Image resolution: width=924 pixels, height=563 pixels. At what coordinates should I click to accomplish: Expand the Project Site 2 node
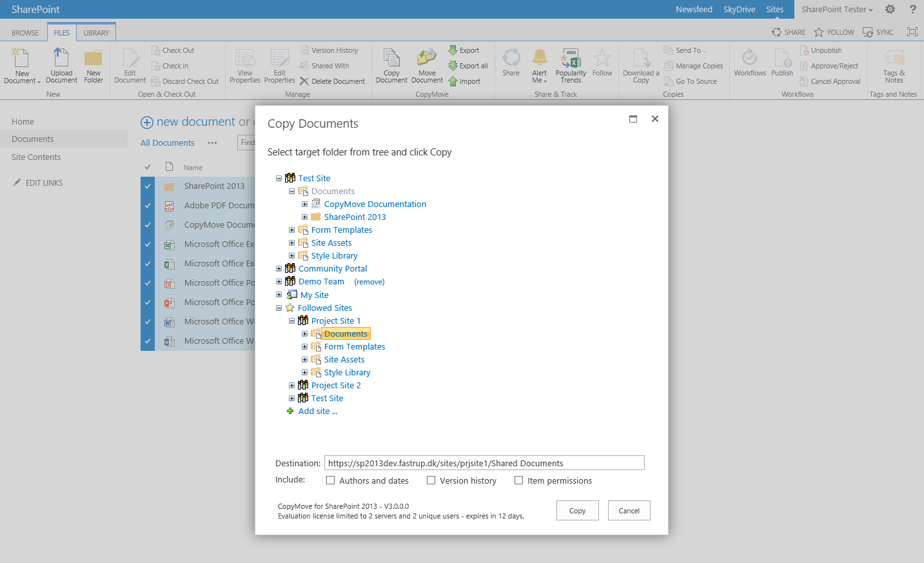pyautogui.click(x=291, y=386)
